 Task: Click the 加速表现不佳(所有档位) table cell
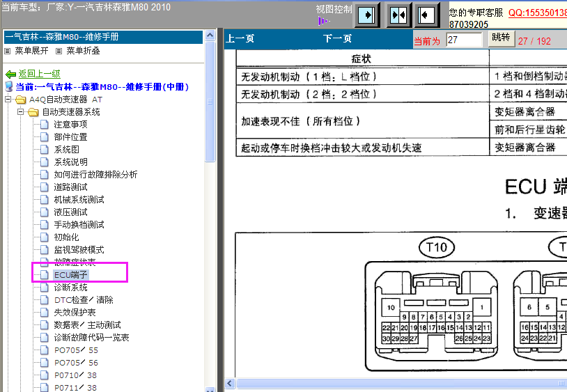click(363, 120)
